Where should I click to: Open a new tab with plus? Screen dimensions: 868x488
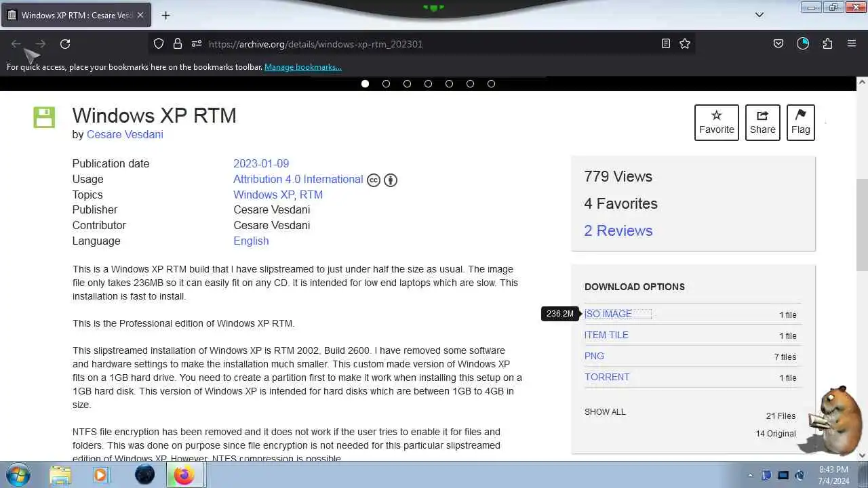[x=165, y=15]
